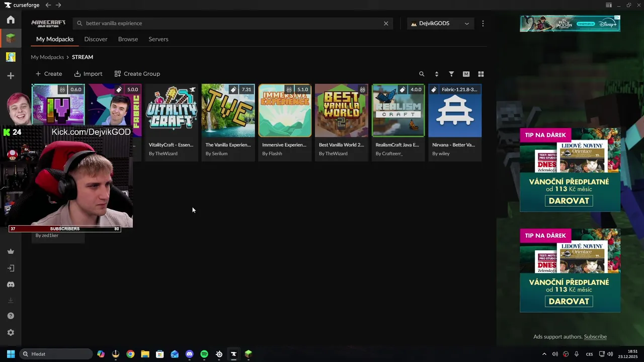Click the Create modpack button
Viewport: 644px width, 362px height.
(48, 74)
